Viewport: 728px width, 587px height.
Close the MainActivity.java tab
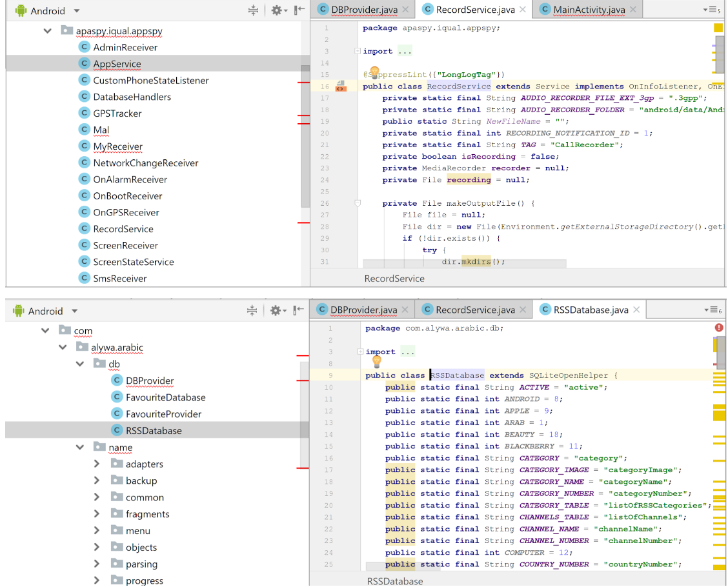tap(633, 9)
